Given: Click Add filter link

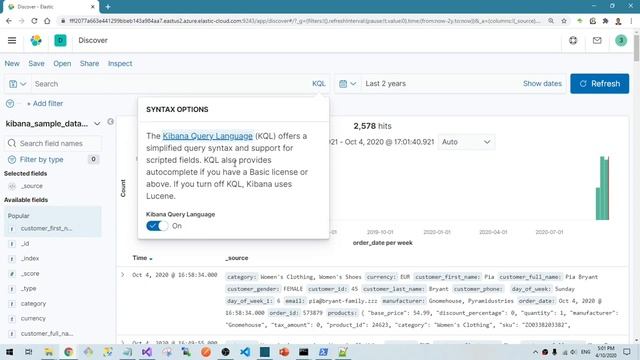Looking at the screenshot, I should coord(44,104).
